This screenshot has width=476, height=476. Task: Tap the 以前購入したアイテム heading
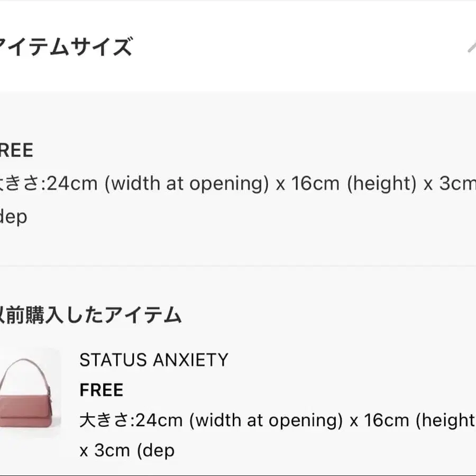pos(90,315)
